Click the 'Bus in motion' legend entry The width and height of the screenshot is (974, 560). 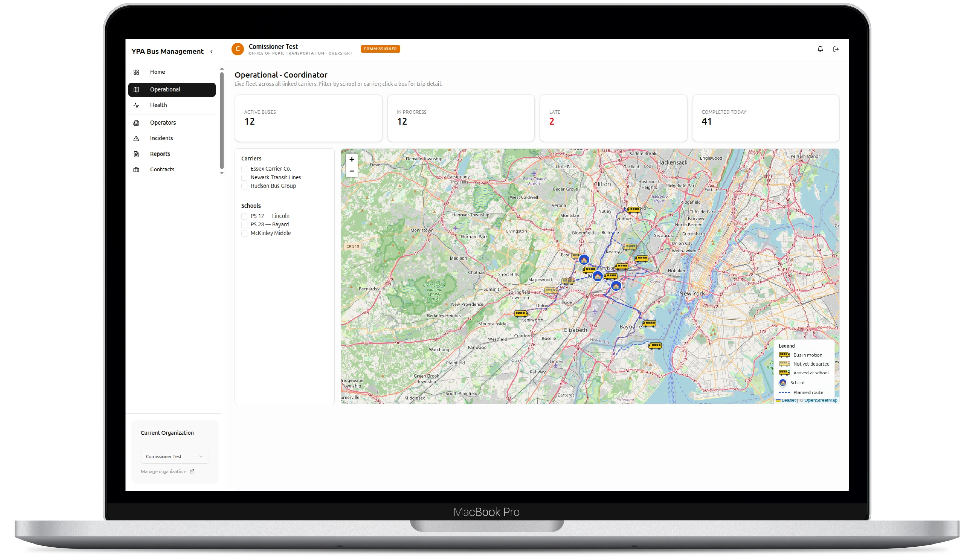point(800,355)
